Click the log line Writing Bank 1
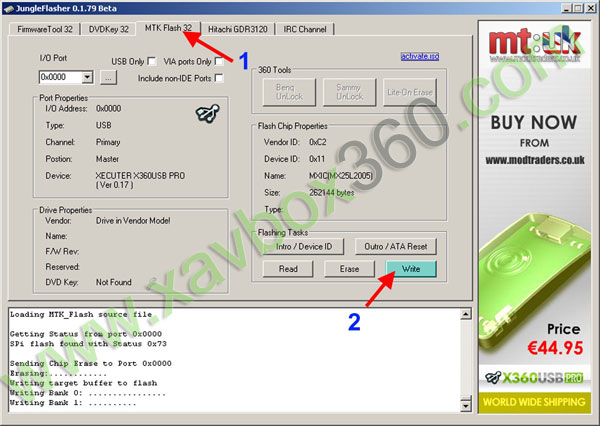 (x=73, y=403)
